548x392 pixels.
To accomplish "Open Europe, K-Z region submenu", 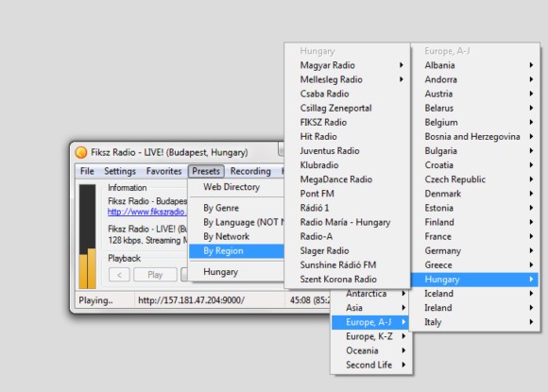I will [x=372, y=336].
